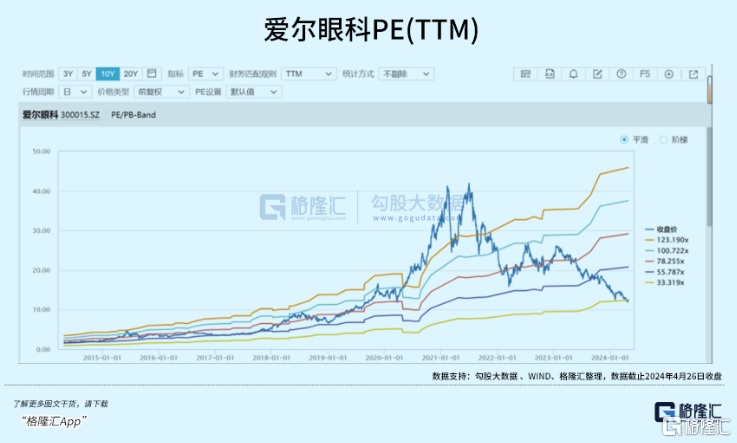The image size is (737, 443).
Task: Toggle the 78.255x legend entry
Action: click(665, 261)
